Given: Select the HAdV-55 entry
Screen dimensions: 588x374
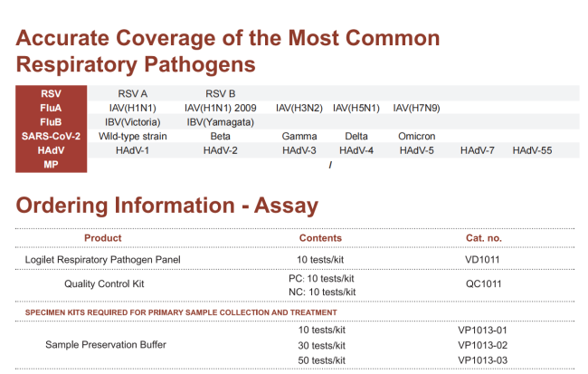Looking at the screenshot, I should coord(532,149).
